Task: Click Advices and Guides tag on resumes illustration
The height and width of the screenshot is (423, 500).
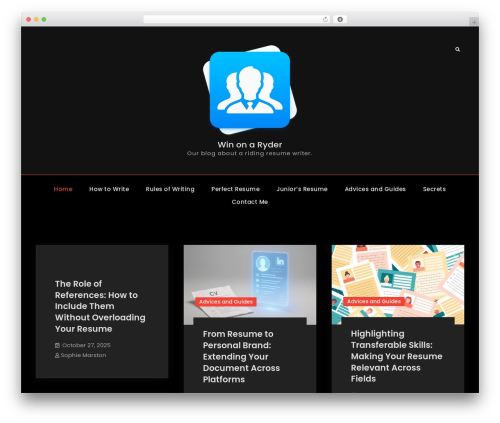Action: pyautogui.click(x=374, y=301)
